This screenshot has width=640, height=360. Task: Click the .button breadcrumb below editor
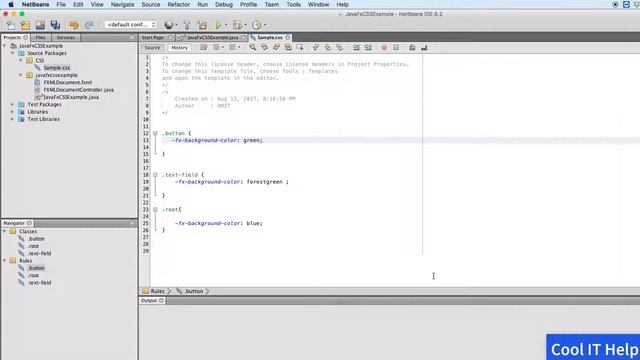pos(194,291)
